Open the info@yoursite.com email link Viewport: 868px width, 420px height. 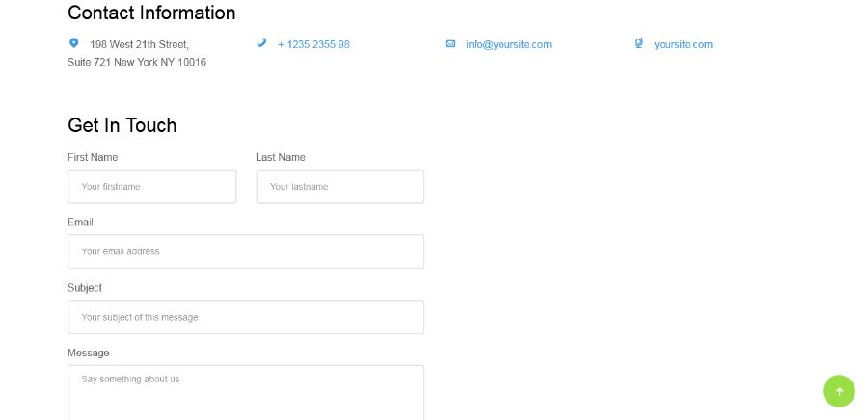pos(508,44)
